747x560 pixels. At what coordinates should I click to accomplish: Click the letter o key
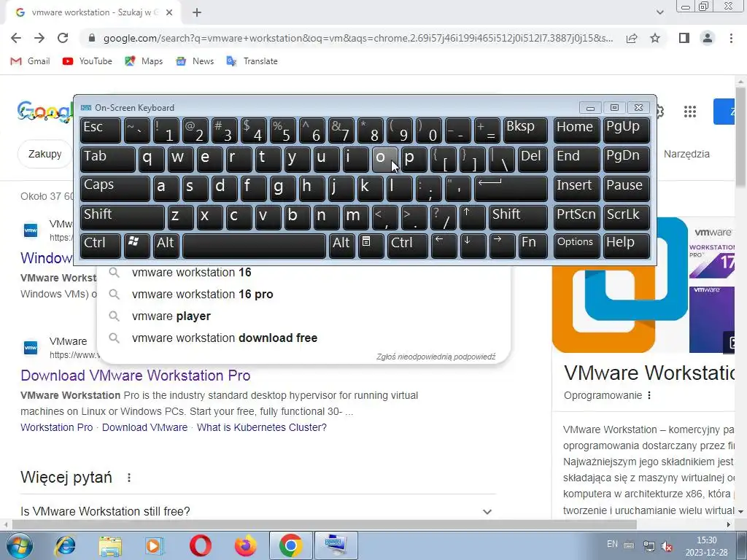pos(384,160)
